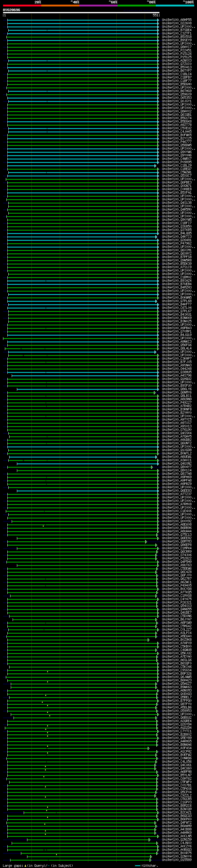197x868 pixels.
Task: Click the orange ~40% identity legend segment
Action: [x=60, y=6]
